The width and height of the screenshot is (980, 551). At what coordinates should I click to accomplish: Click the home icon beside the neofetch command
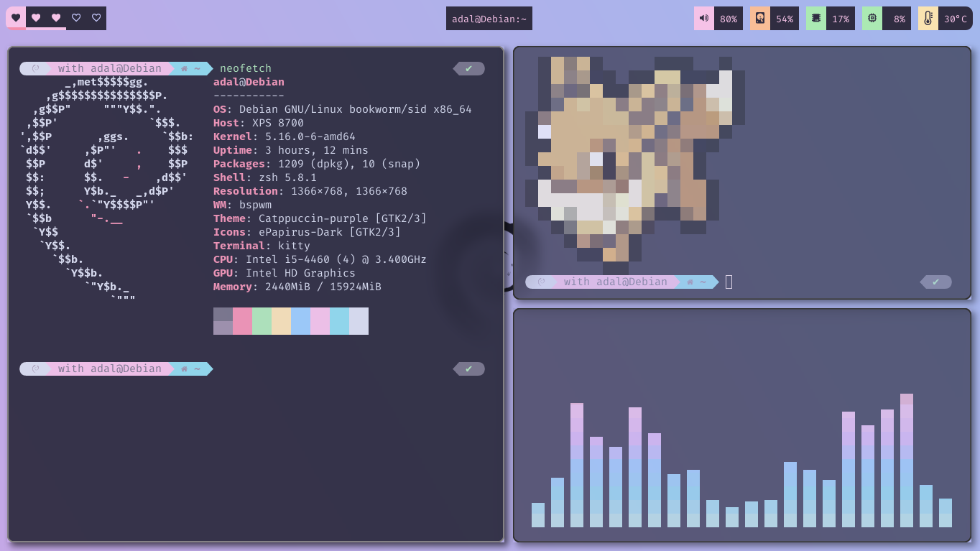click(185, 68)
